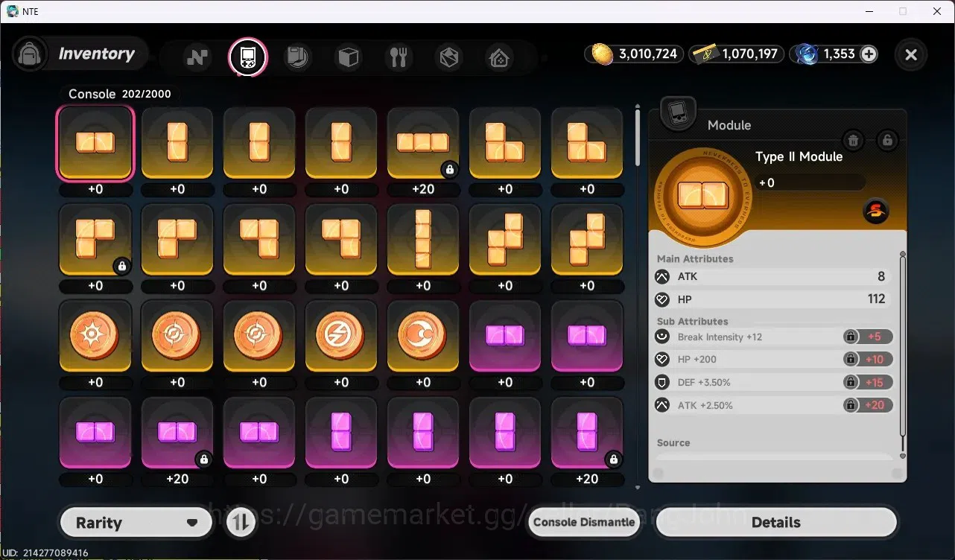The image size is (955, 560).
Task: Click the ticket currency 1,070,197
Action: click(x=736, y=54)
